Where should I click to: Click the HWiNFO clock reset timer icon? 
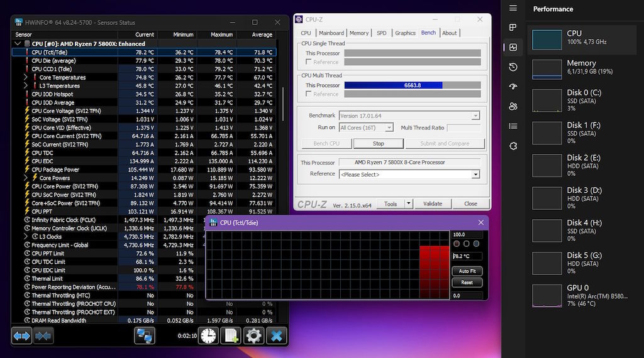208,336
